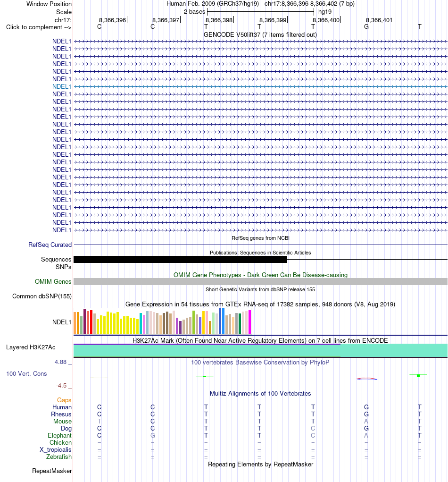Screen dimensions: 448x482
Task: Open 100 vertebrates Basewise Conservation by PhyloP title
Action: click(260, 363)
